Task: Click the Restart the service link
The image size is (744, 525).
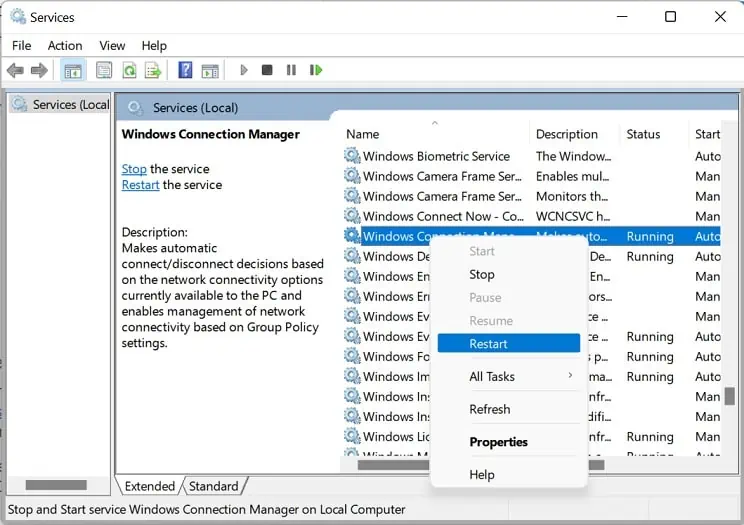Action: point(140,185)
